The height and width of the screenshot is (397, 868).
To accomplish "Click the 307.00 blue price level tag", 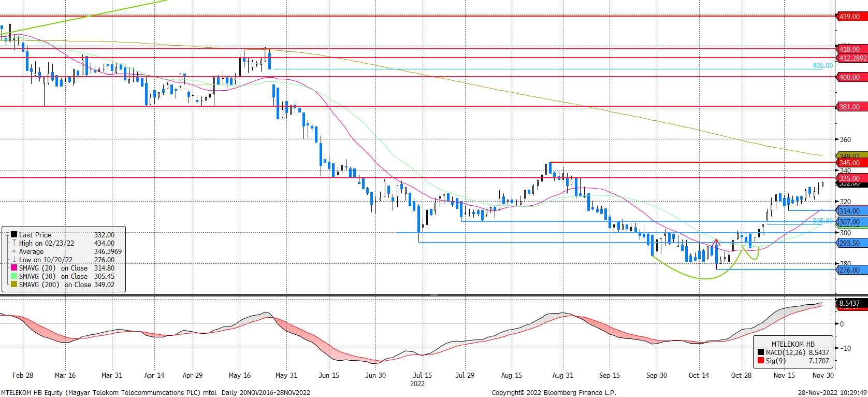I will coord(852,222).
